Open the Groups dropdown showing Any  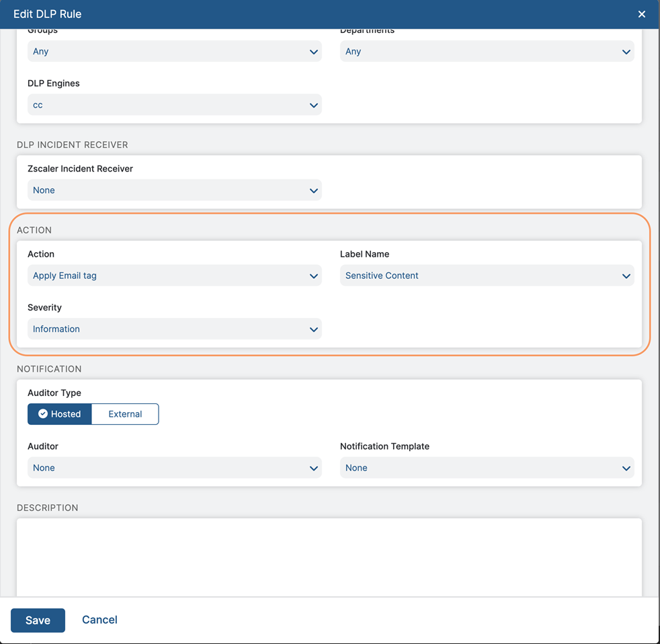point(175,51)
